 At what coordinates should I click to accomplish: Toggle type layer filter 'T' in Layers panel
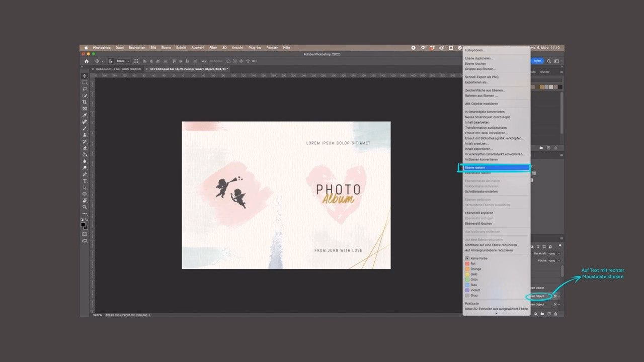[x=538, y=247]
